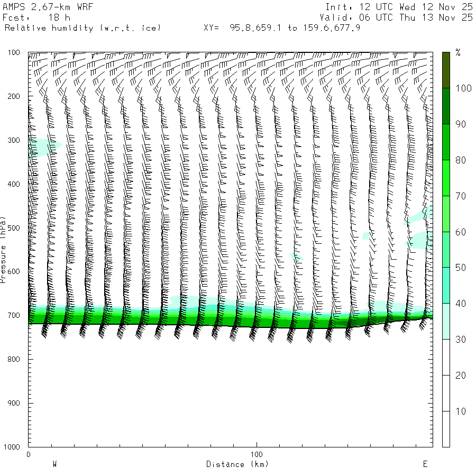Click the white colorbar segment below 10
Image resolution: width=476 pixels, height=476 pixels.
446,429
